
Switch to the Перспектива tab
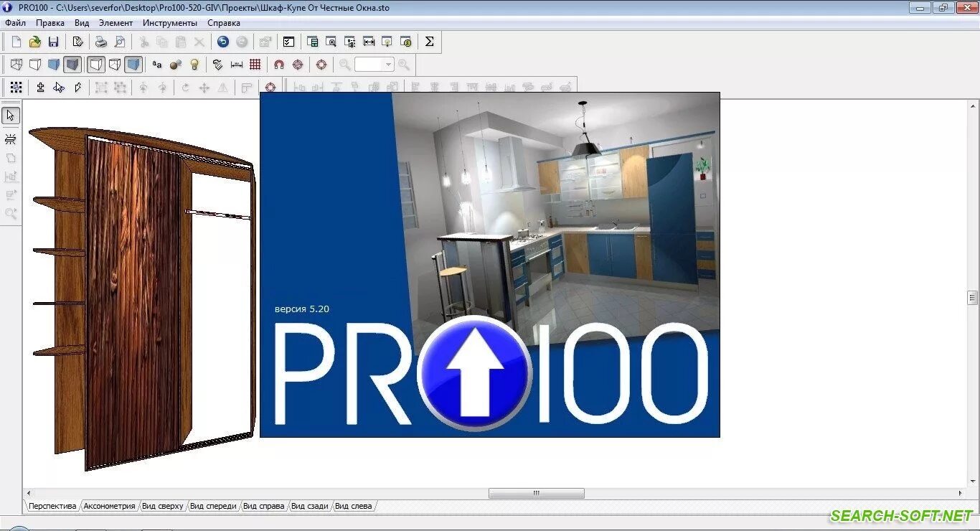click(52, 506)
